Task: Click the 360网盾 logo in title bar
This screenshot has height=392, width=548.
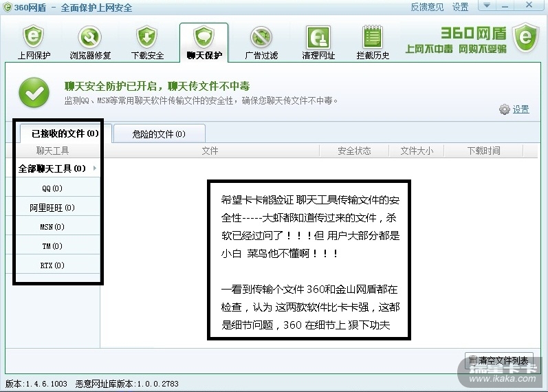Action: point(7,7)
